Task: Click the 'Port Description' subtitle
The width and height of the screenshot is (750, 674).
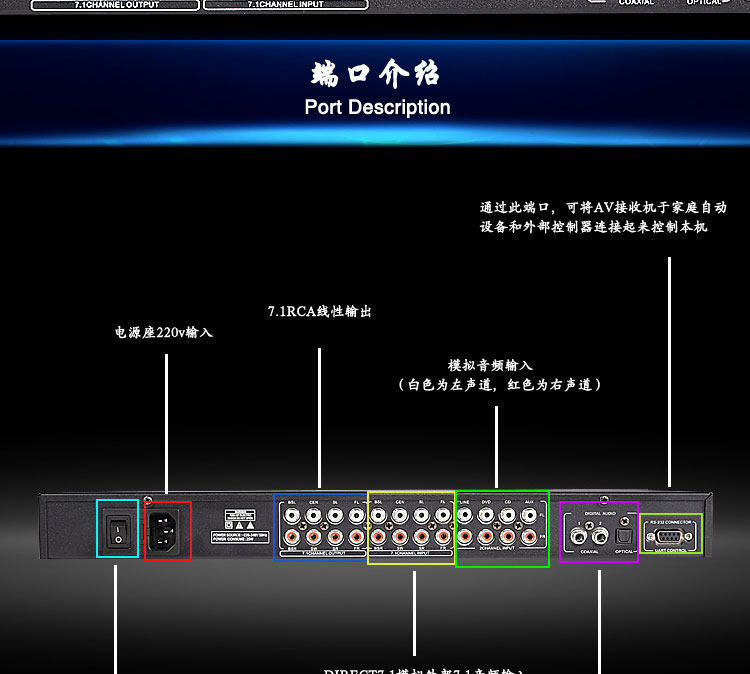Action: 377,108
